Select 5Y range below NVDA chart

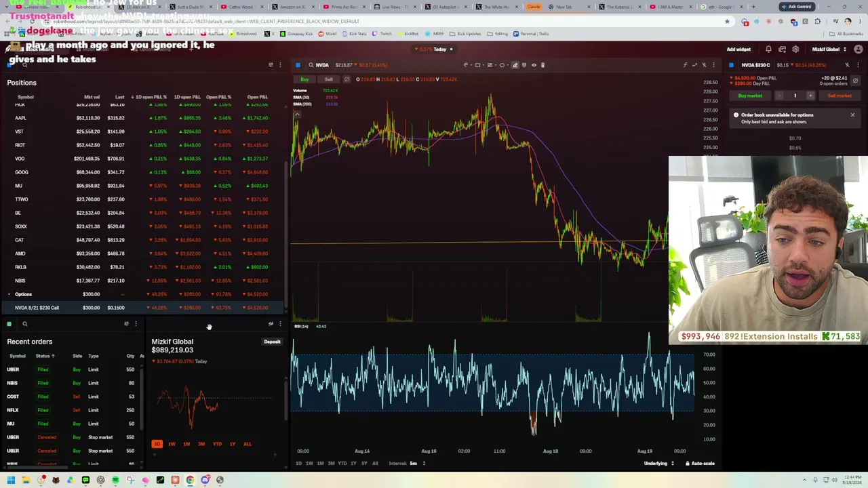click(364, 464)
